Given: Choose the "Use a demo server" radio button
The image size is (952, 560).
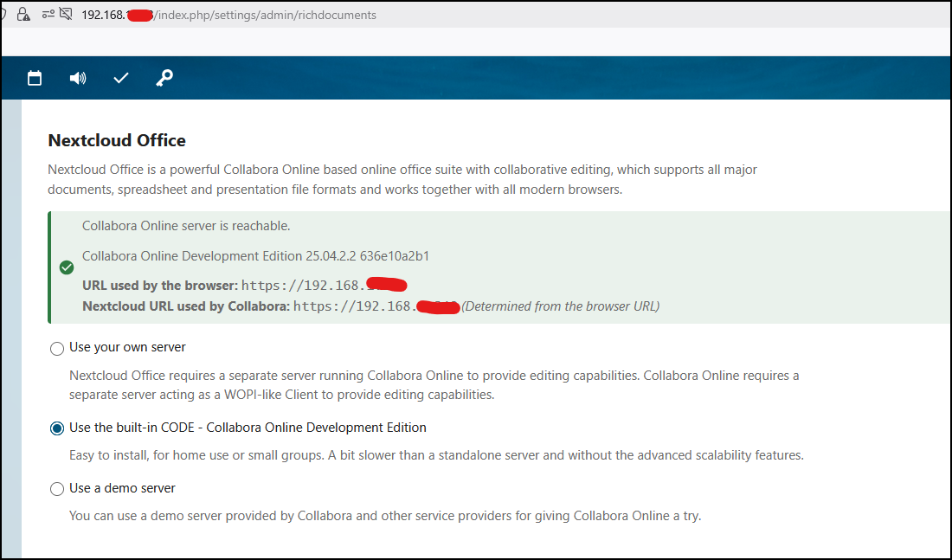Looking at the screenshot, I should (x=57, y=489).
